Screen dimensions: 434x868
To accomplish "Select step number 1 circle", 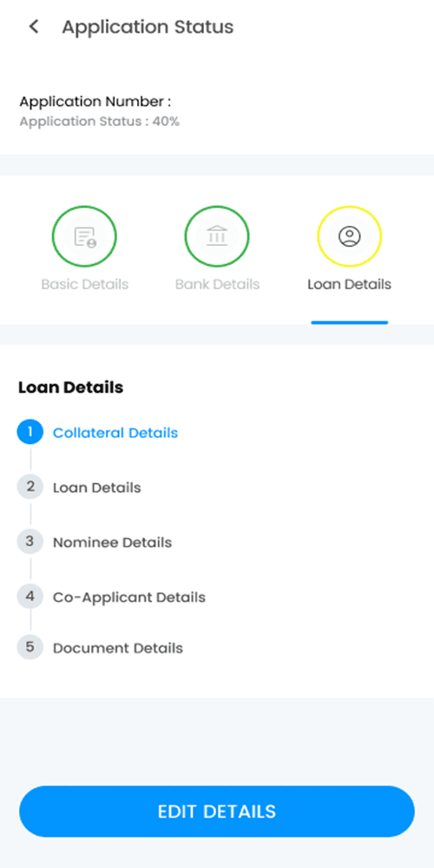I will click(x=30, y=432).
